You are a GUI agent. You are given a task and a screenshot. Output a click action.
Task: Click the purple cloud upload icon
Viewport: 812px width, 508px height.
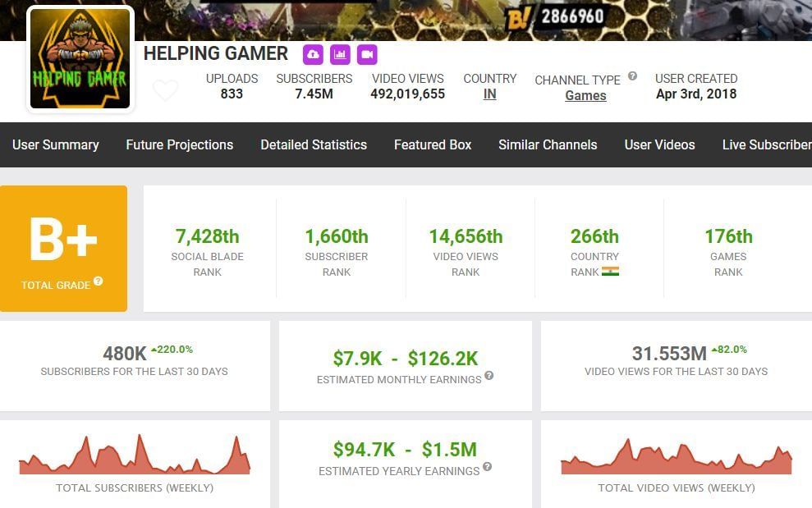(x=313, y=55)
